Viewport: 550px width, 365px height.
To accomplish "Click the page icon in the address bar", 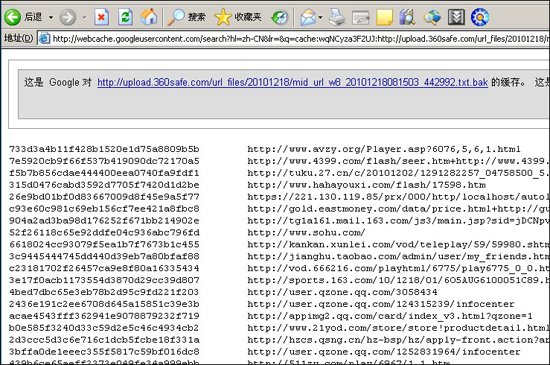I will [x=44, y=38].
